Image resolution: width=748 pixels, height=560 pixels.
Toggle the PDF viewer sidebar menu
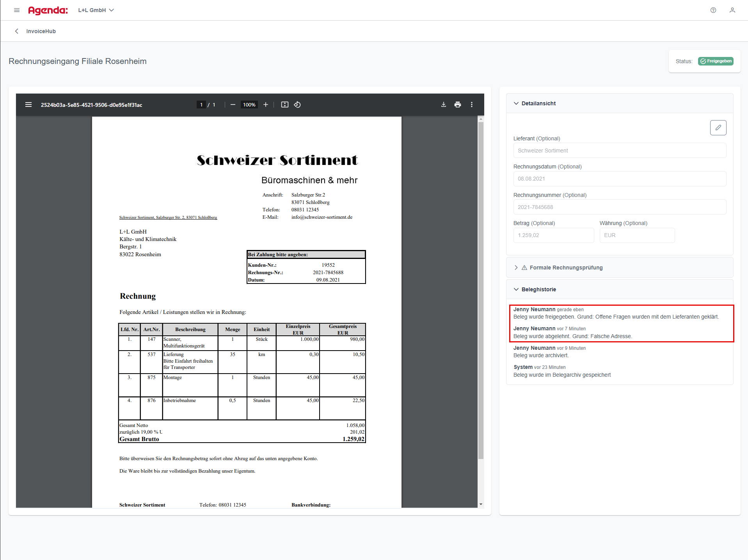click(x=28, y=105)
